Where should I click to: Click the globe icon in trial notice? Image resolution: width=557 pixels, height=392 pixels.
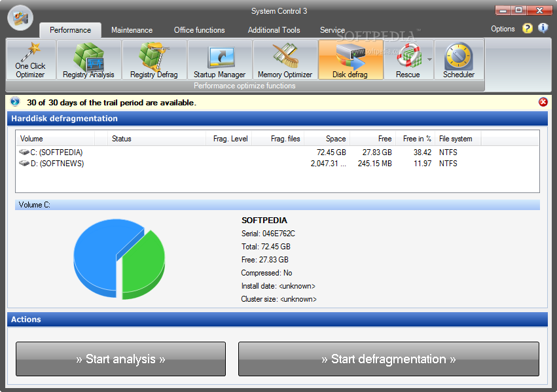click(x=15, y=102)
